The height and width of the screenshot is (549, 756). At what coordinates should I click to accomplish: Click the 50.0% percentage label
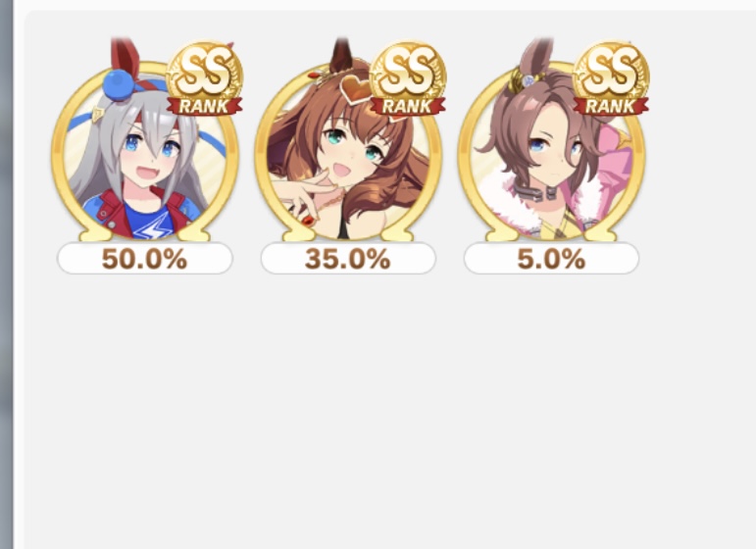tap(145, 259)
